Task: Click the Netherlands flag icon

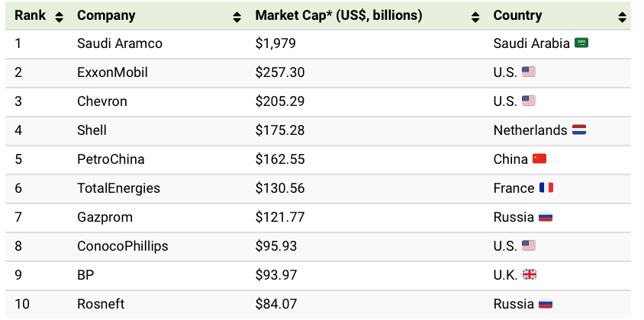Action: 579,130
